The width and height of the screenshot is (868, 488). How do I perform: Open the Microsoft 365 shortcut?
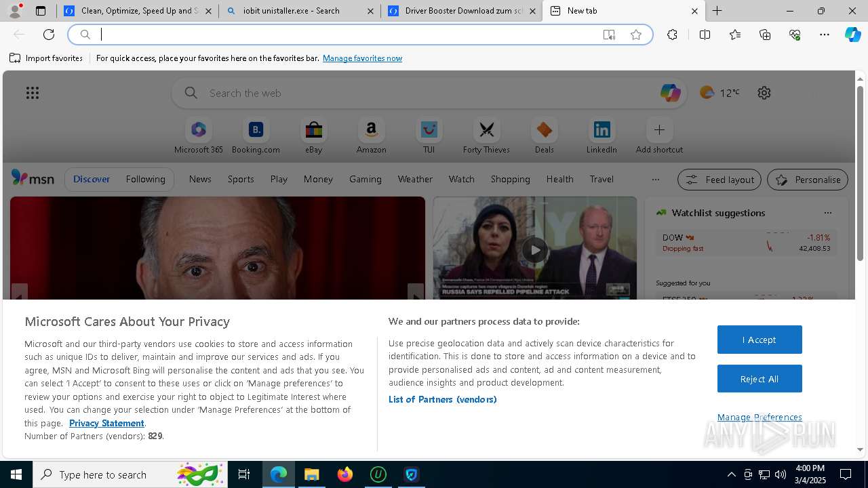(198, 136)
